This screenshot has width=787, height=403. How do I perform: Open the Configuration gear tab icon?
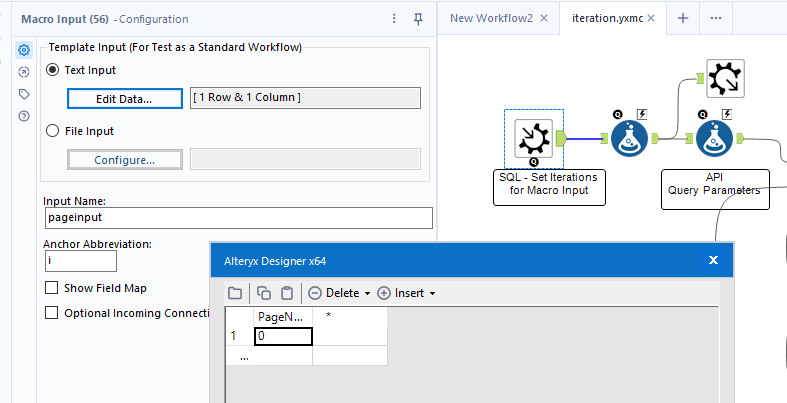(24, 50)
